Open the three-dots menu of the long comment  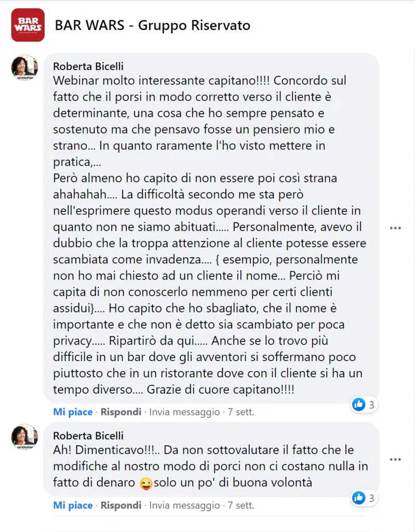click(x=395, y=228)
